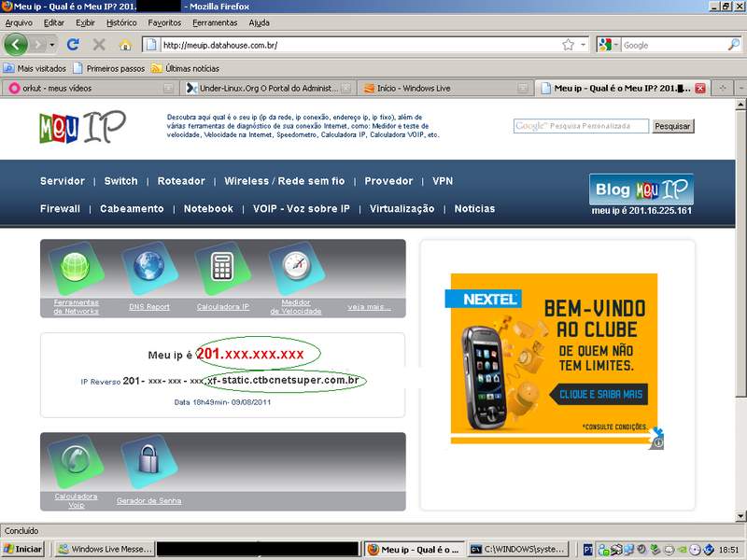This screenshot has width=747, height=560.
Task: Open the home page icon
Action: 125,45
